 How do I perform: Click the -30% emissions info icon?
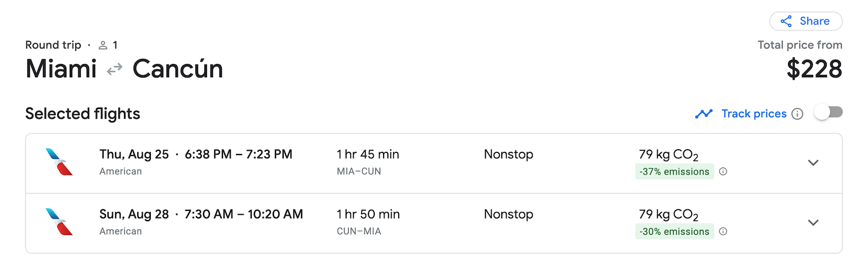723,232
